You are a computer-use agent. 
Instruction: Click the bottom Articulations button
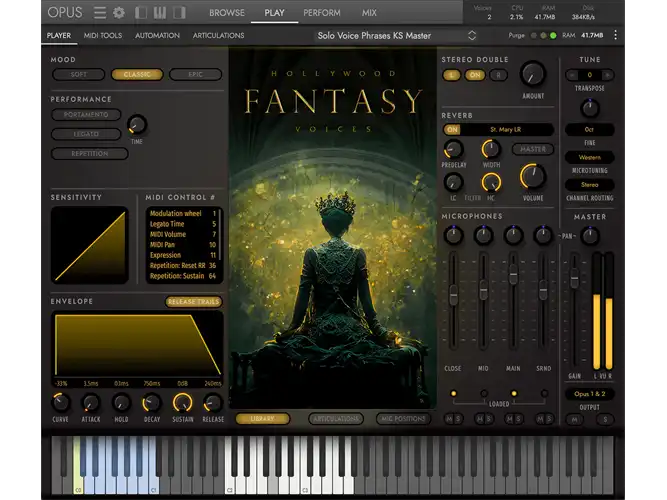point(336,419)
